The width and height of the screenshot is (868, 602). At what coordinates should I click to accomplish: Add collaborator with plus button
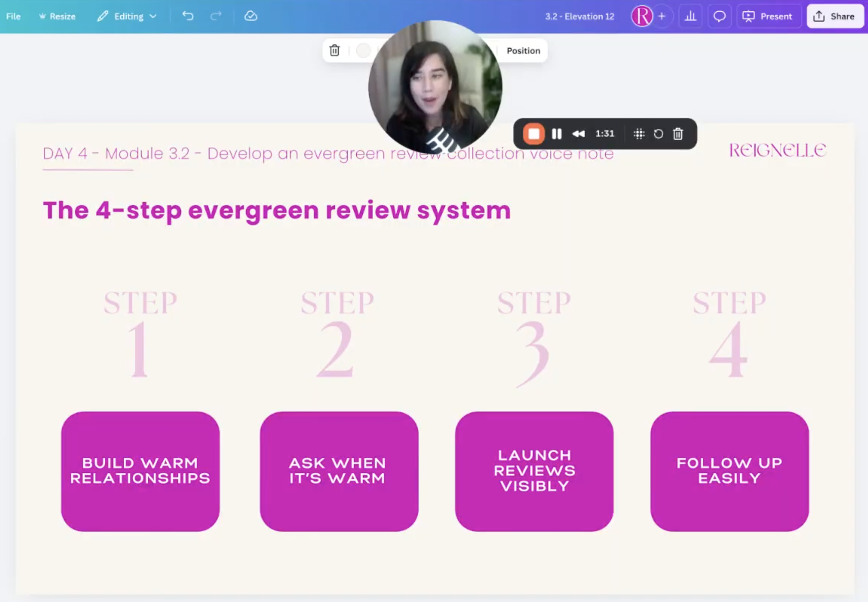click(661, 16)
